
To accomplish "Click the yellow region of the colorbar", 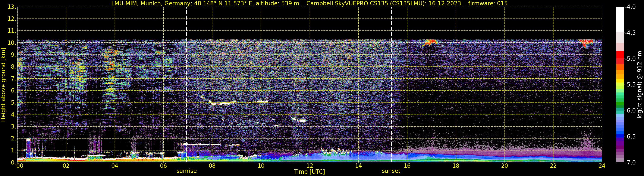I will [620, 81].
